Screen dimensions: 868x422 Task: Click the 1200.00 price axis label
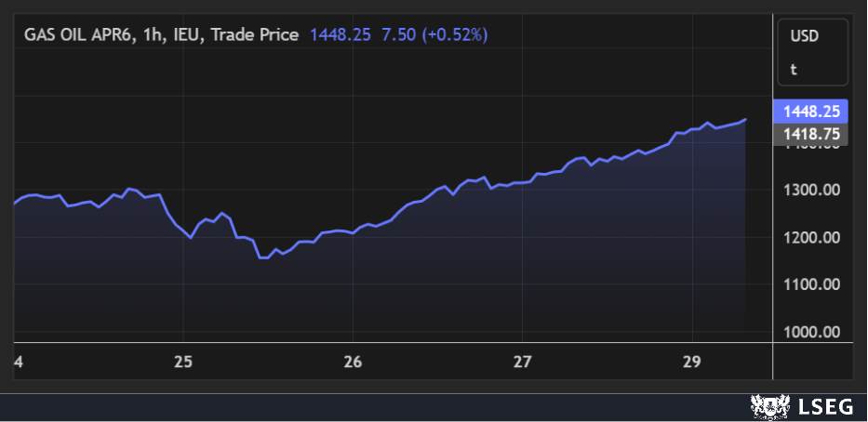coord(811,238)
